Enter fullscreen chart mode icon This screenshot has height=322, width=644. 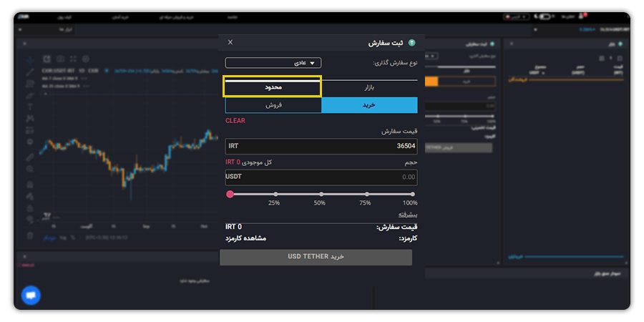(x=73, y=59)
